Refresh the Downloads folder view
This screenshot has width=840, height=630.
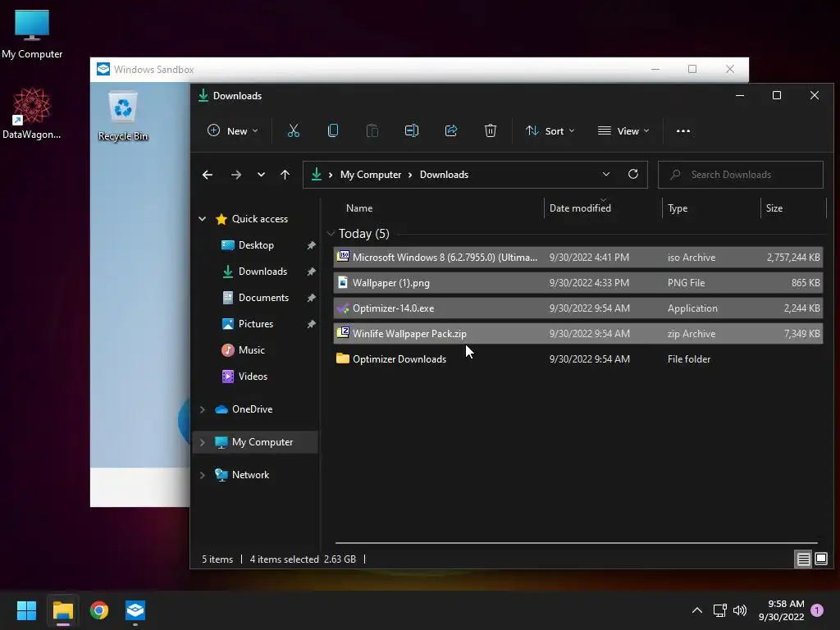click(x=633, y=174)
